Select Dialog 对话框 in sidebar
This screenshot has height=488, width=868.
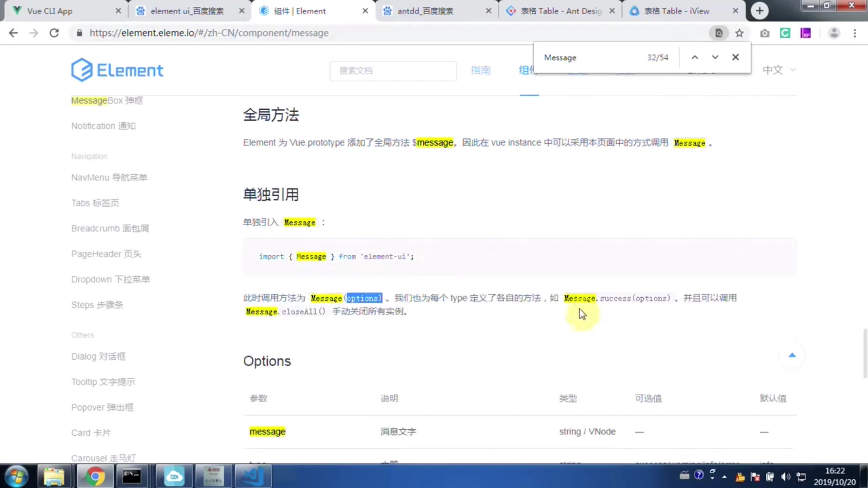pyautogui.click(x=98, y=357)
